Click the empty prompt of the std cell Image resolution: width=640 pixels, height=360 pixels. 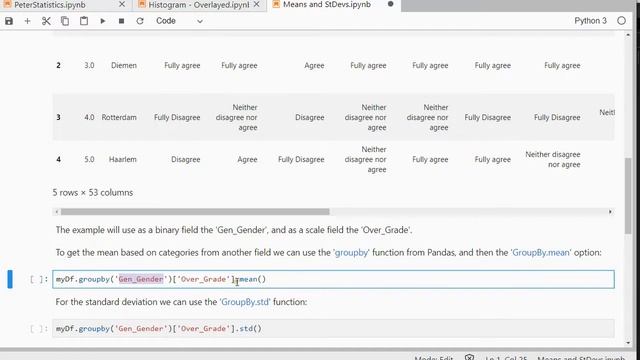tap(39, 329)
